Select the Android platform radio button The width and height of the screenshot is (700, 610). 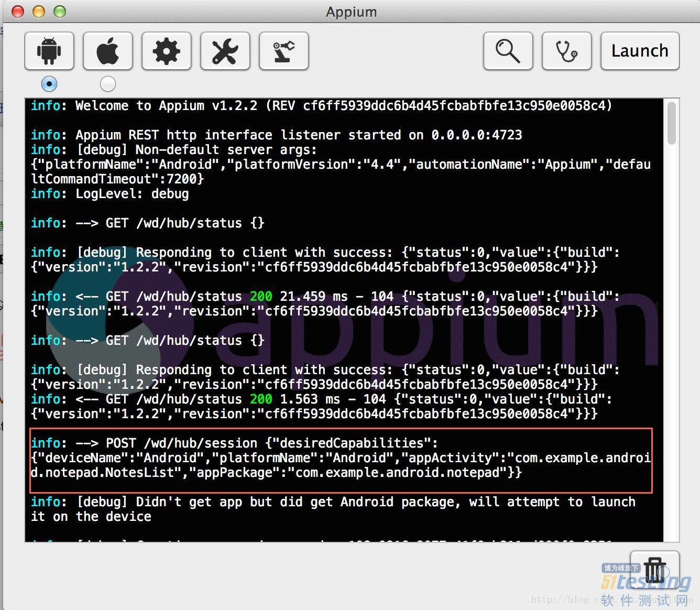[49, 84]
